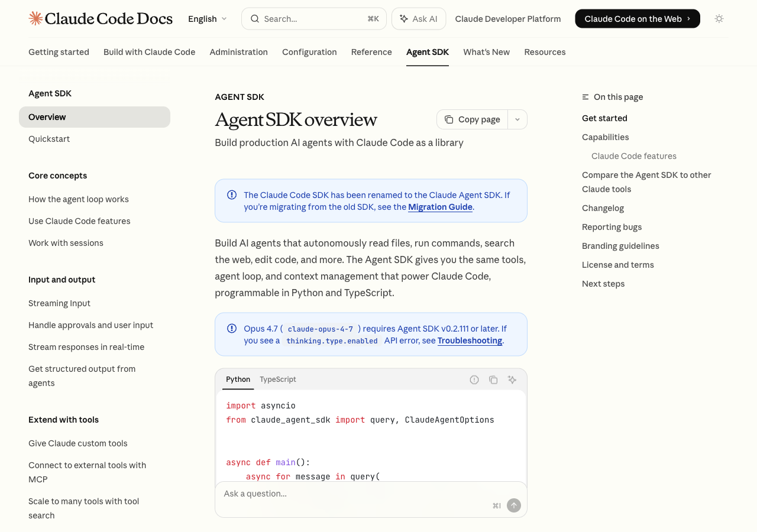Jump to Reporting bugs section
Viewport: 757px width, 532px height.
[612, 227]
